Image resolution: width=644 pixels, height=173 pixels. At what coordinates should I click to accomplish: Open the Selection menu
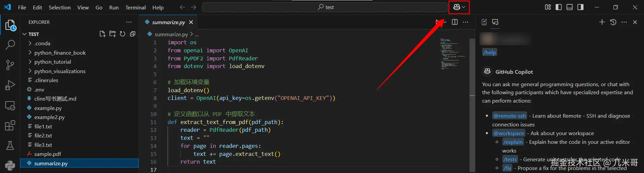click(59, 7)
